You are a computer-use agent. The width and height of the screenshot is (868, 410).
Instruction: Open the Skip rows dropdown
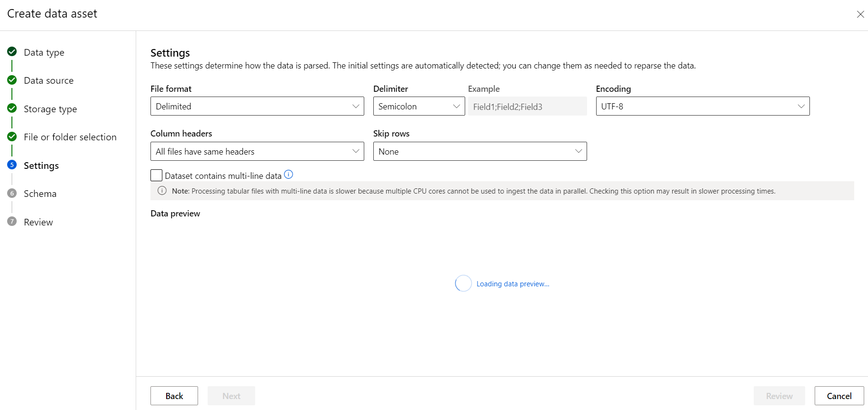(x=480, y=151)
